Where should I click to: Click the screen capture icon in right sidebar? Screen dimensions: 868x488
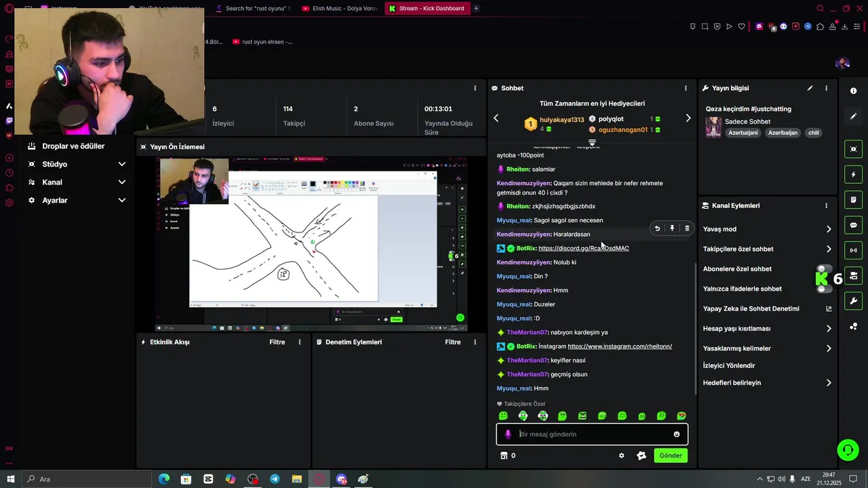pyautogui.click(x=853, y=149)
